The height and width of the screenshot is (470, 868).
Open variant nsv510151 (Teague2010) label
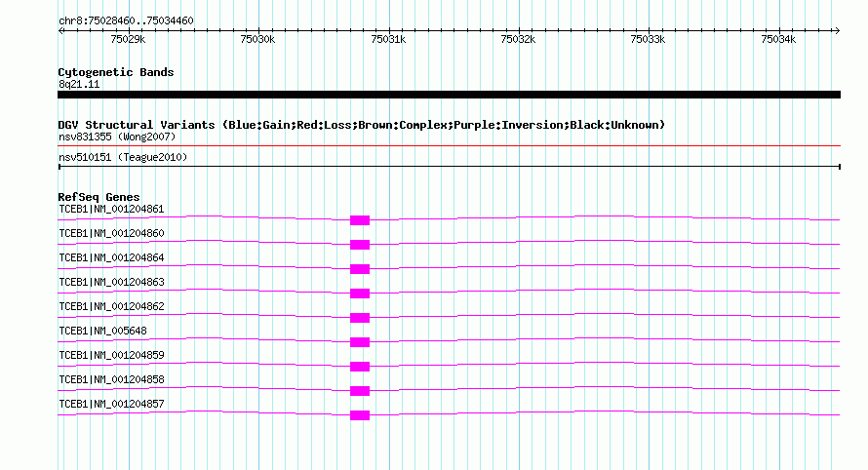coord(123,157)
